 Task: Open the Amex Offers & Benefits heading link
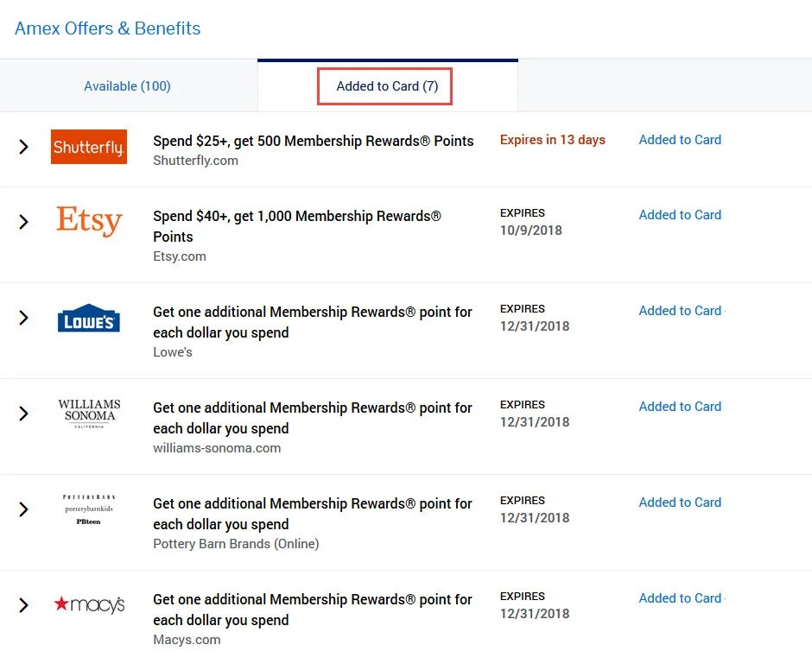tap(107, 28)
